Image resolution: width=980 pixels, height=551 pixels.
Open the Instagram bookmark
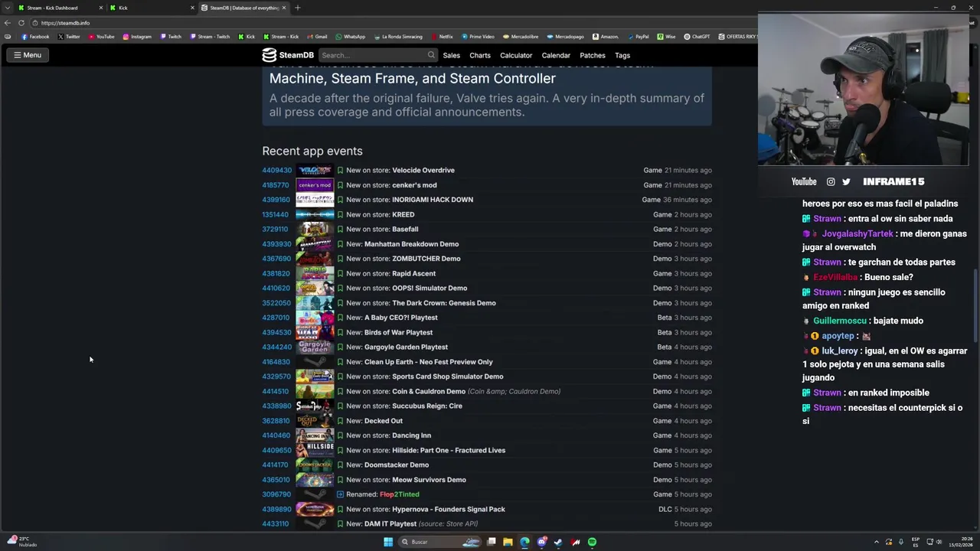(x=137, y=37)
